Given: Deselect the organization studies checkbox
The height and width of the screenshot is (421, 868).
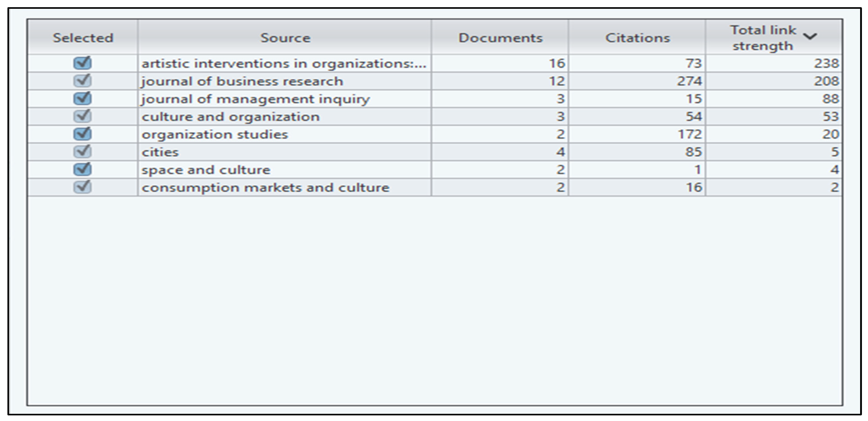Looking at the screenshot, I should (82, 134).
